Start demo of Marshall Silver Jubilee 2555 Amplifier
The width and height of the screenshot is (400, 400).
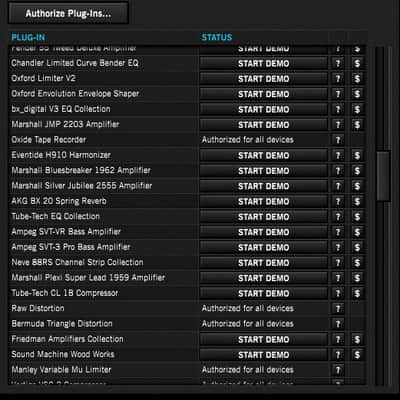tap(264, 186)
